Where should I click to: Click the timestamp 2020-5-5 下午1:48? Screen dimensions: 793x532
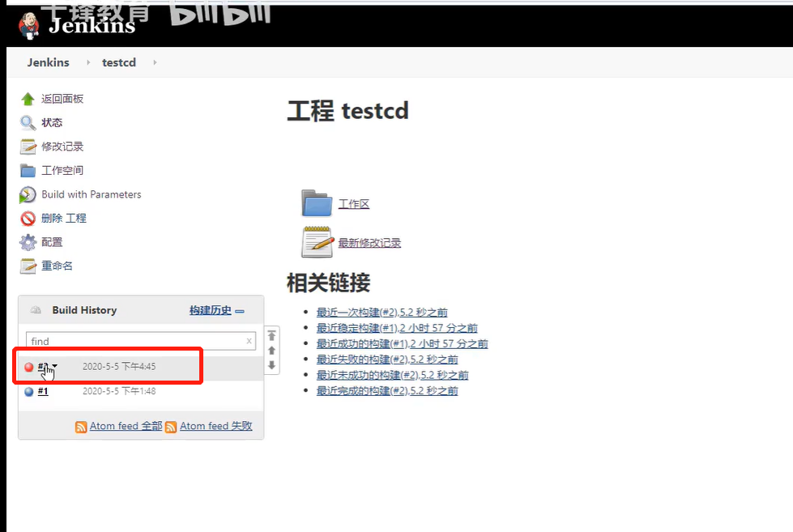[119, 391]
